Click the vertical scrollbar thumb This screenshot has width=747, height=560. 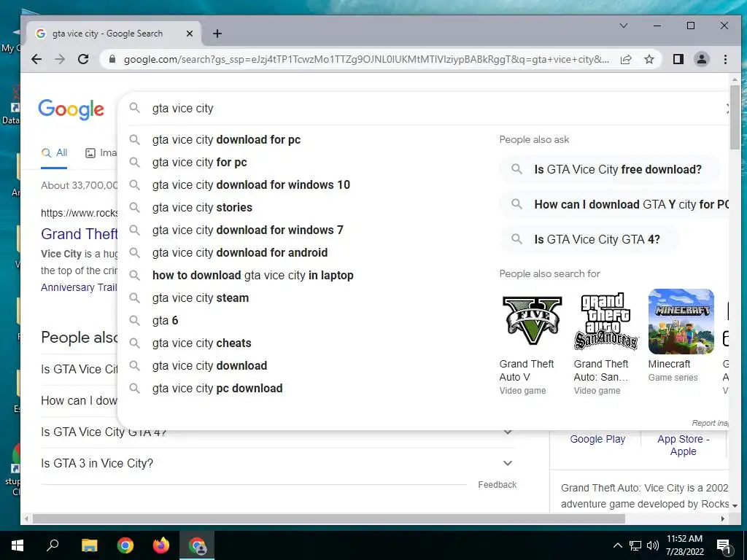(x=735, y=117)
